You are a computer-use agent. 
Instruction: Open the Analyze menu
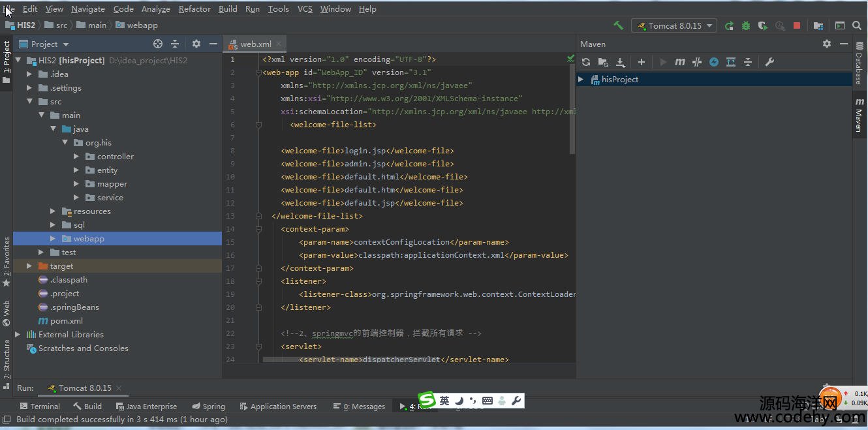click(156, 8)
